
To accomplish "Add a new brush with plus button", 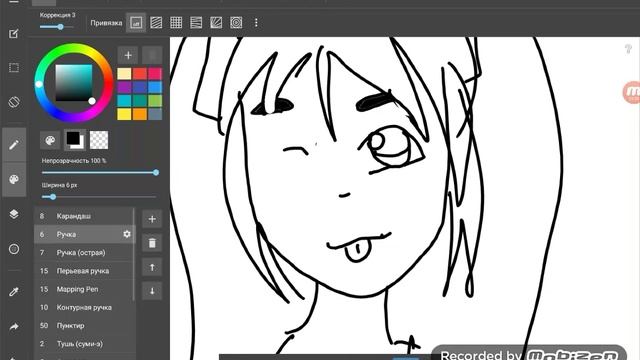I will tap(152, 219).
